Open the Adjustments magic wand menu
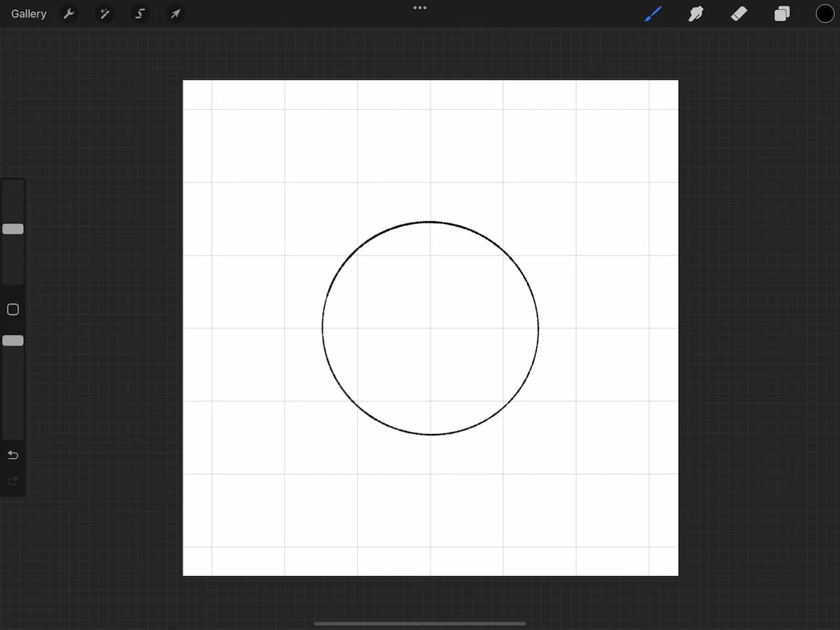This screenshot has height=630, width=840. (x=104, y=14)
